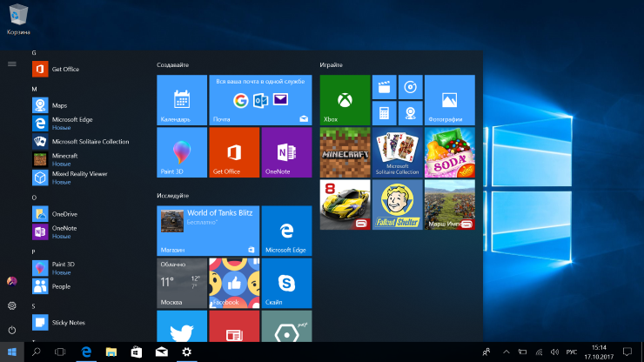Open the Fallout Shelter tile
The width and height of the screenshot is (644, 362).
397,204
